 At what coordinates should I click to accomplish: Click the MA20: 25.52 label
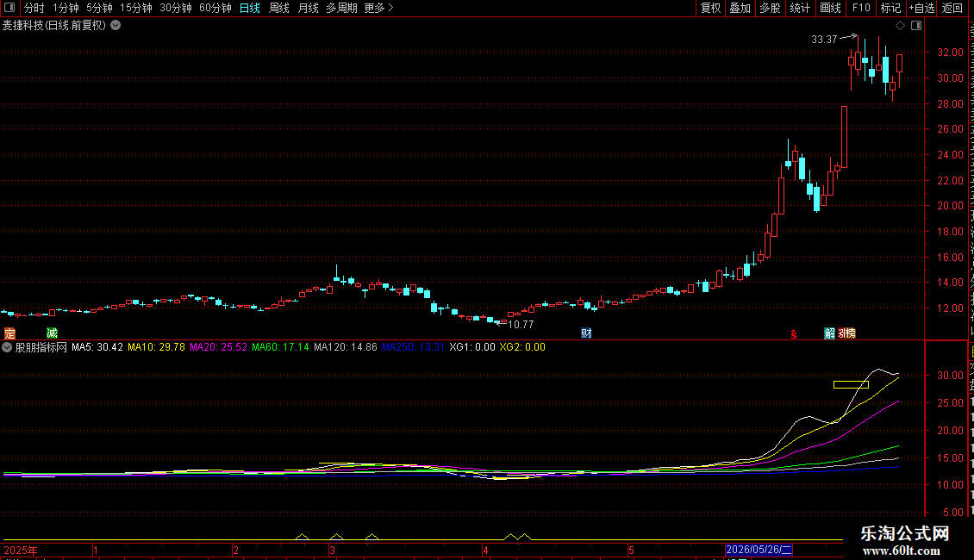[x=218, y=347]
